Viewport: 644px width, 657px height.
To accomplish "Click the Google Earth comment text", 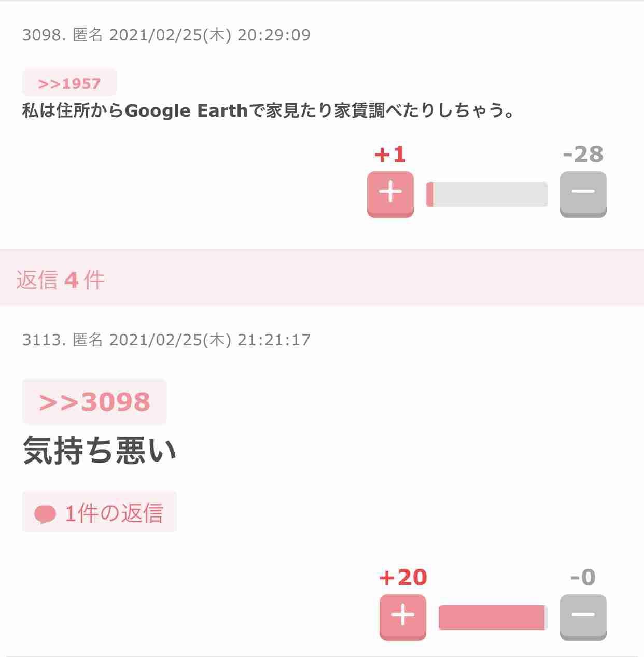I will coord(269,111).
